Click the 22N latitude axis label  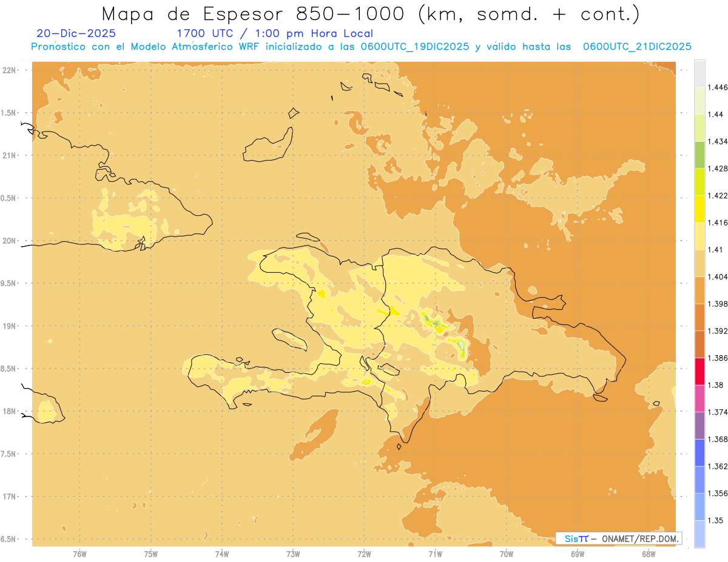(10, 70)
